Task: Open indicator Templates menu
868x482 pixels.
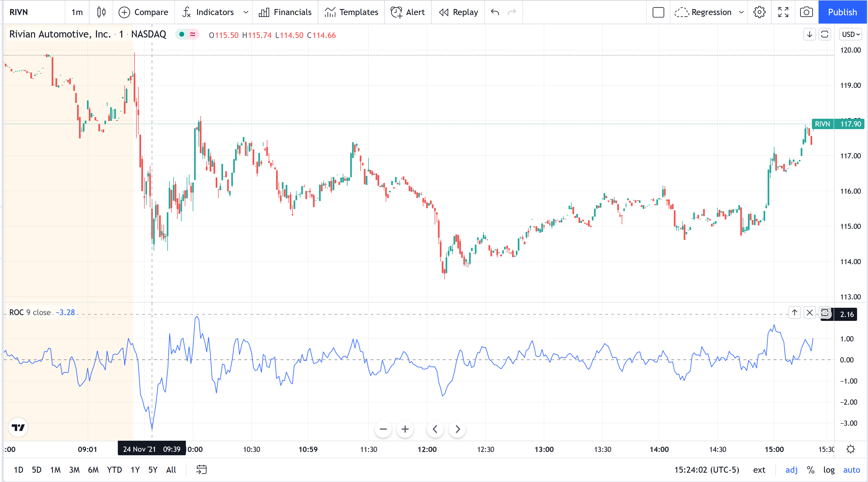Action: (x=351, y=12)
